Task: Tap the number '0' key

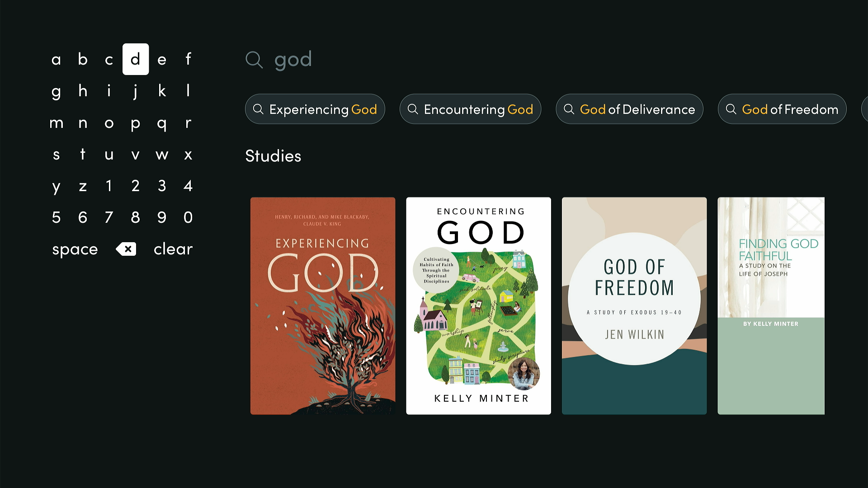Action: pyautogui.click(x=189, y=217)
